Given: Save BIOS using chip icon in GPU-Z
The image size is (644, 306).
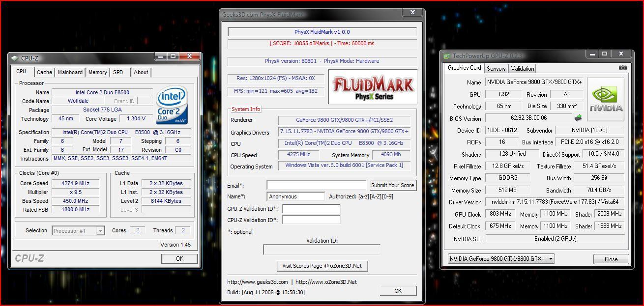Looking at the screenshot, I should tap(578, 118).
